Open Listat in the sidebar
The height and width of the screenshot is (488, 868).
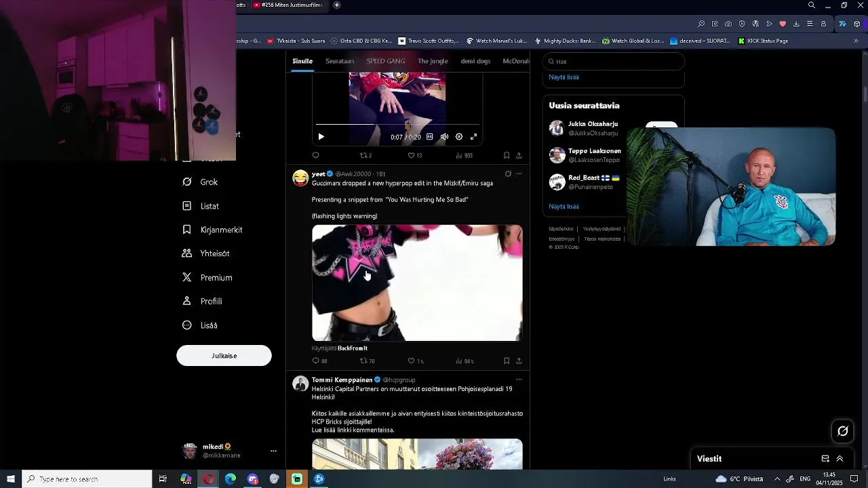(201, 206)
